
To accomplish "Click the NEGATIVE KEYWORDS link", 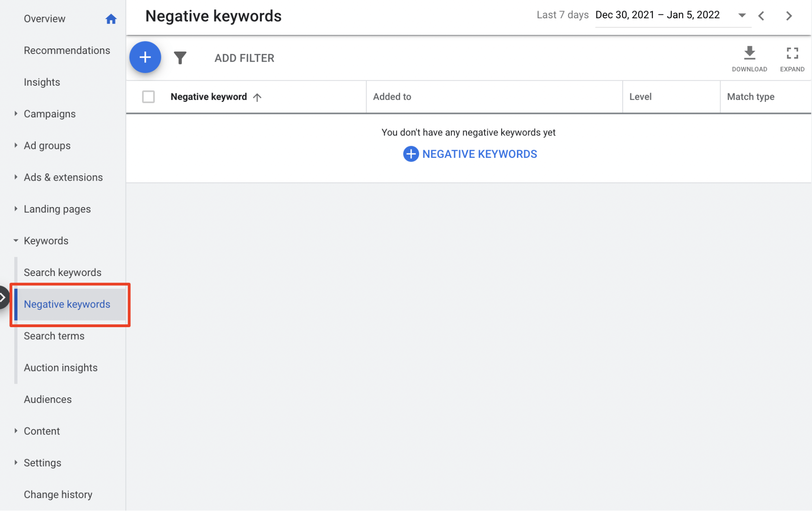I will pos(479,154).
